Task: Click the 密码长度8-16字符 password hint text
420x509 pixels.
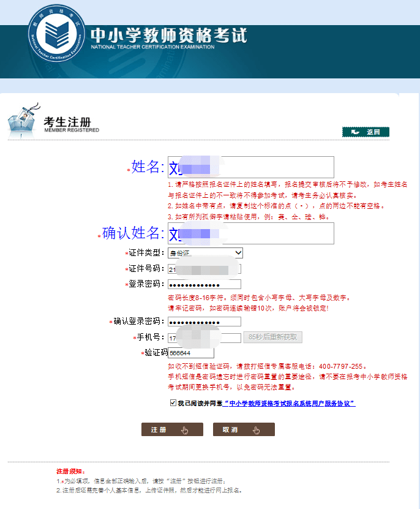Action: point(259,298)
